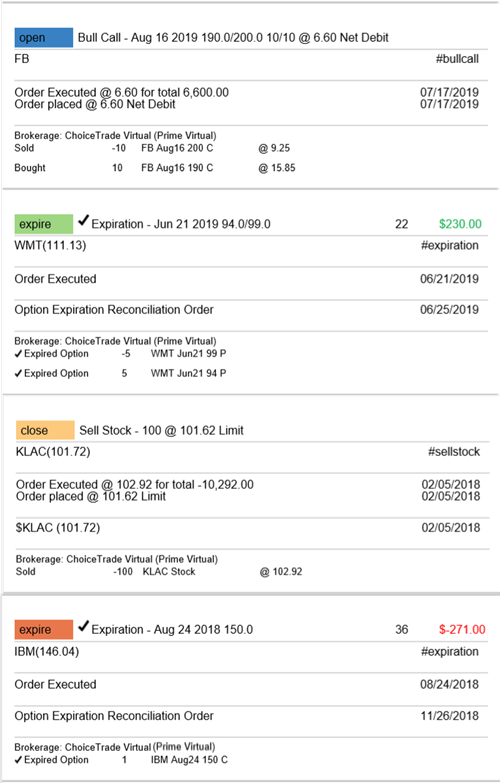Screen dimensions: 500x783
Task: Click the green expire badge for WMT
Action: click(x=43, y=224)
